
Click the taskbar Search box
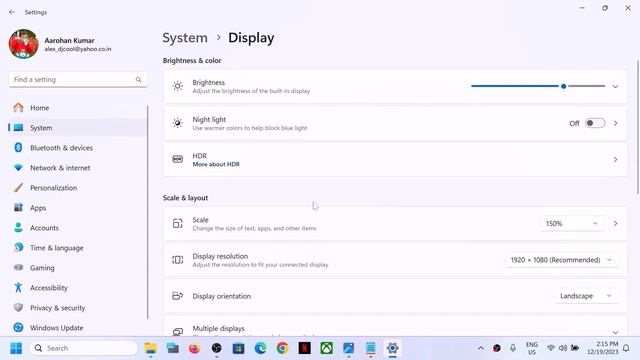point(84,348)
